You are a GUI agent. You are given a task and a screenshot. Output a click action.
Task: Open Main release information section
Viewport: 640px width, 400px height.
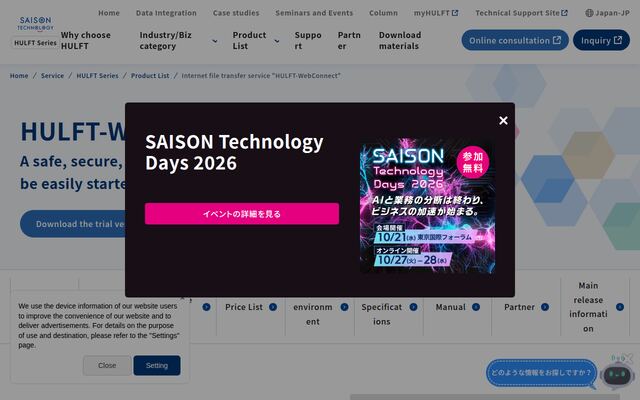[588, 307]
